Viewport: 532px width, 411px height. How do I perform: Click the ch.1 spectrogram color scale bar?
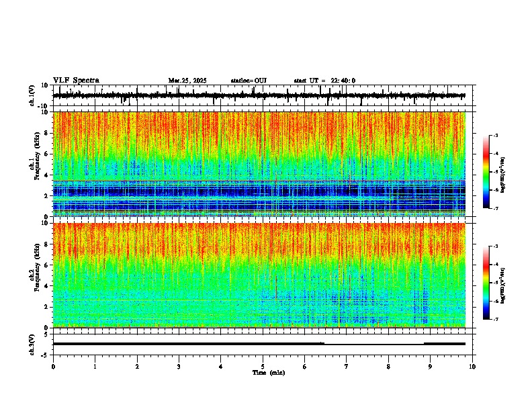[x=486, y=172]
